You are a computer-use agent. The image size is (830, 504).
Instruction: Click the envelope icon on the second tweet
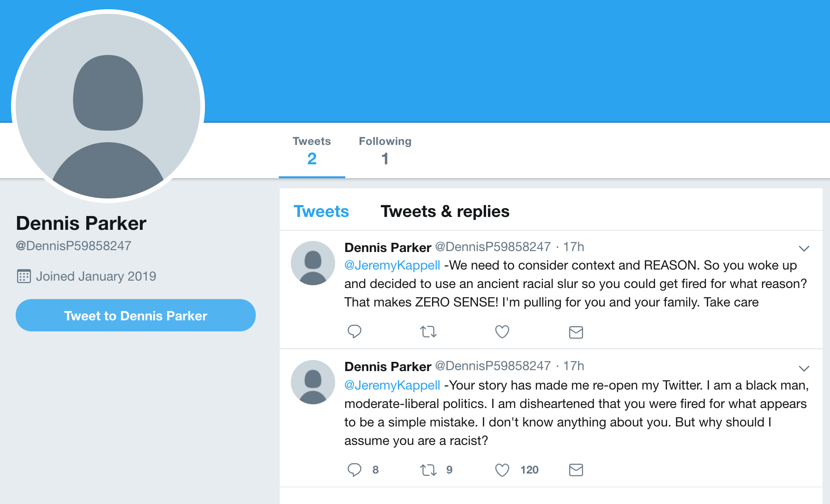[576, 470]
